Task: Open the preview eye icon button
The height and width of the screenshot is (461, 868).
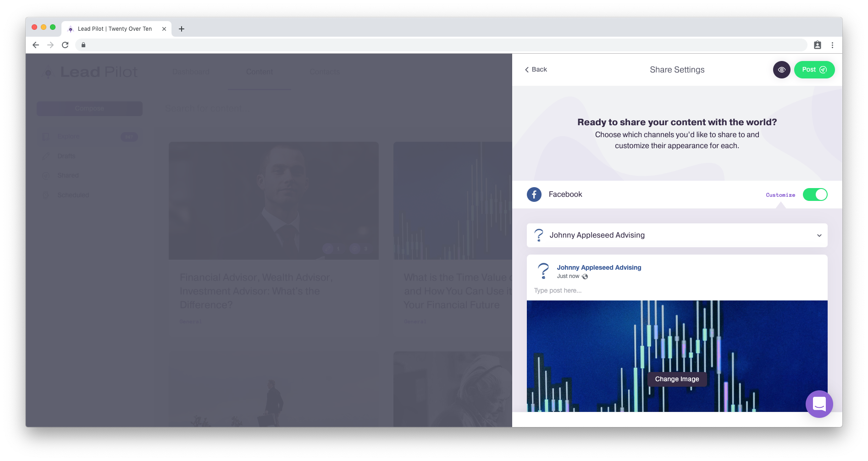Action: point(781,70)
